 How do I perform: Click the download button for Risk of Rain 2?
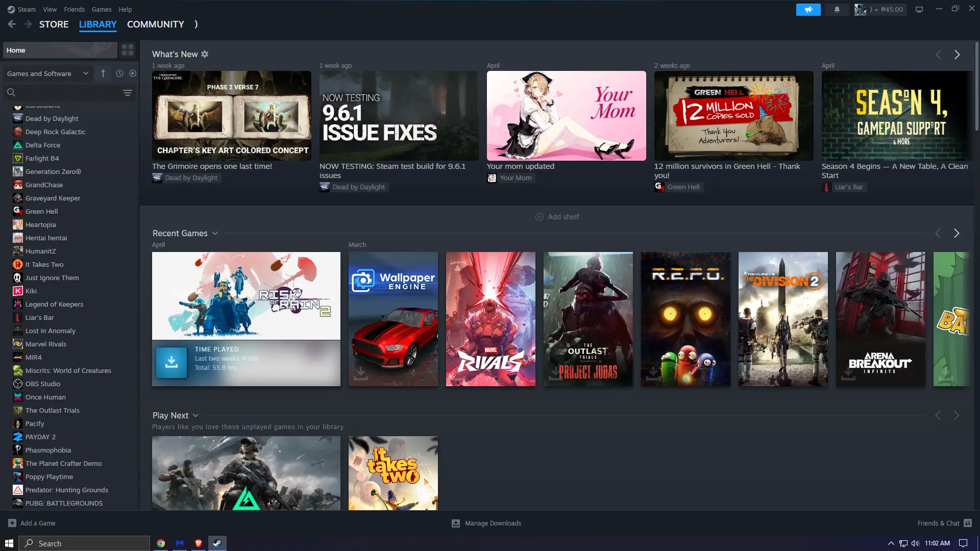coord(171,362)
